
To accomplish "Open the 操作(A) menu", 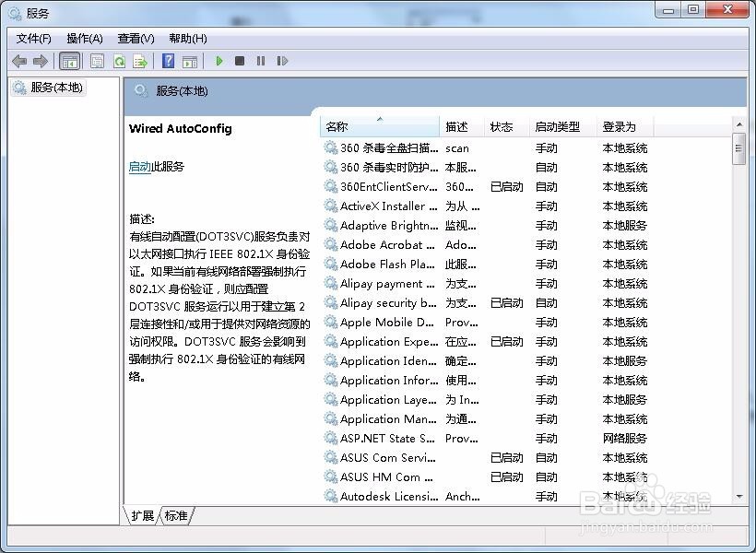I will click(x=85, y=39).
